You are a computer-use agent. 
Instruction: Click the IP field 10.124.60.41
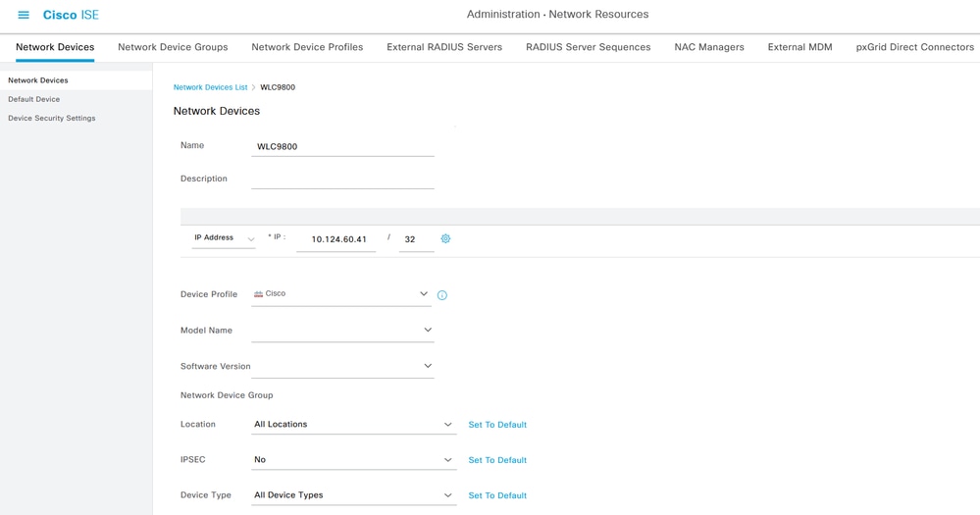(336, 239)
